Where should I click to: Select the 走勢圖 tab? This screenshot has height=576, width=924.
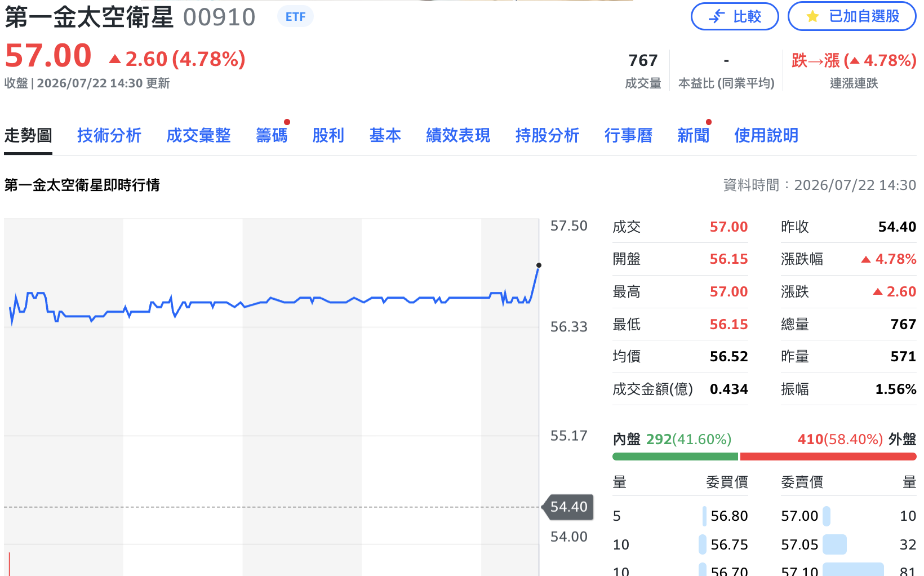click(x=28, y=135)
